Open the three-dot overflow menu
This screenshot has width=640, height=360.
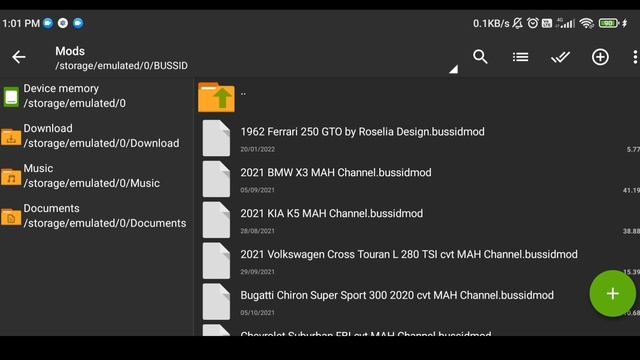(635, 57)
